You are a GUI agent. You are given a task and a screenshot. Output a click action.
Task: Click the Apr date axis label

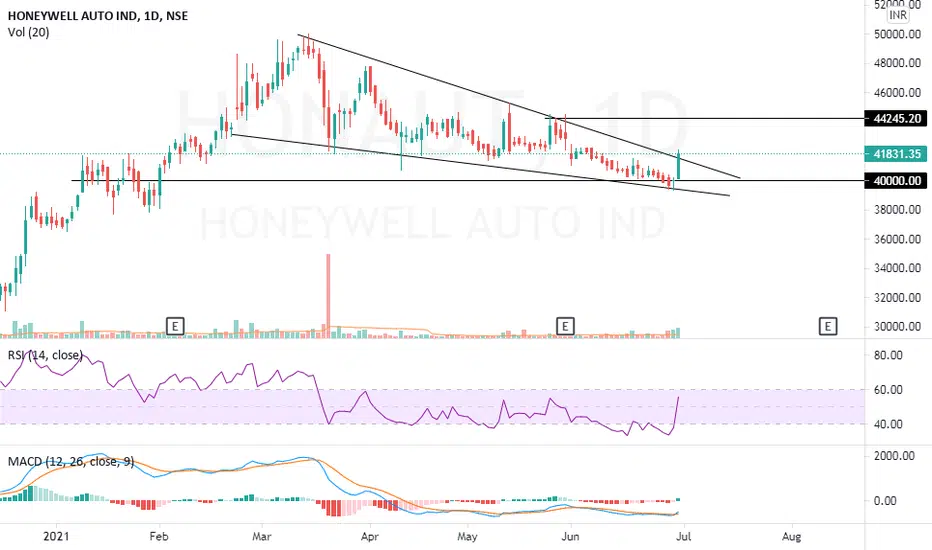coord(370,536)
